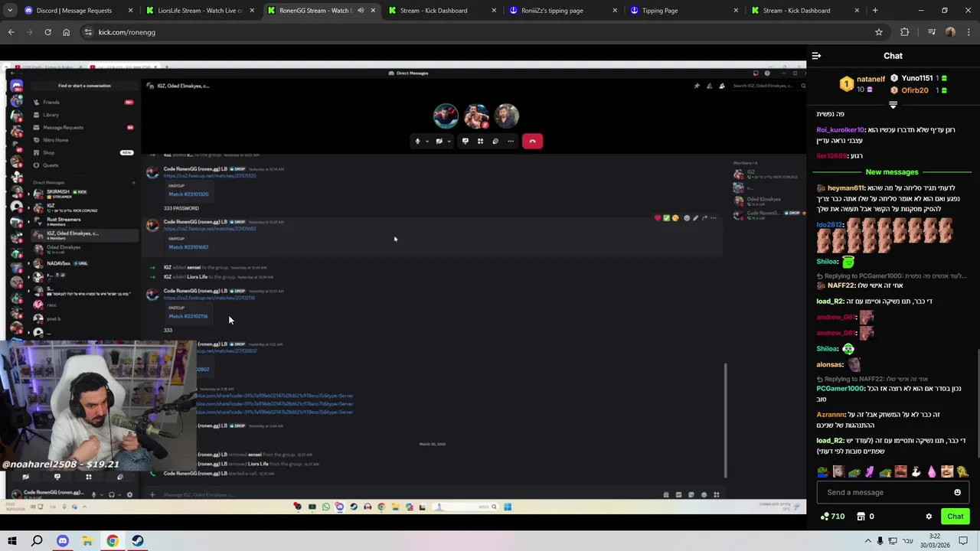Open natanelf top gifter profile
This screenshot has height=551, width=980.
tap(863, 83)
